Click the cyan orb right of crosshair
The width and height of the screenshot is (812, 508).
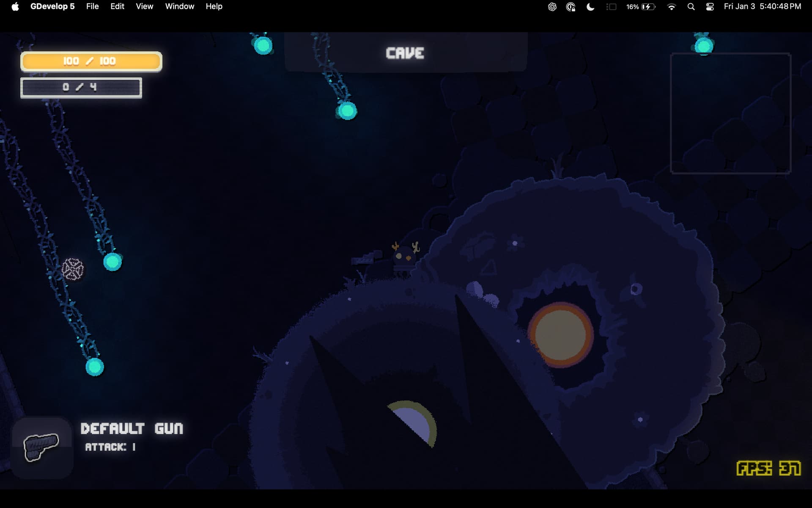pyautogui.click(x=112, y=262)
